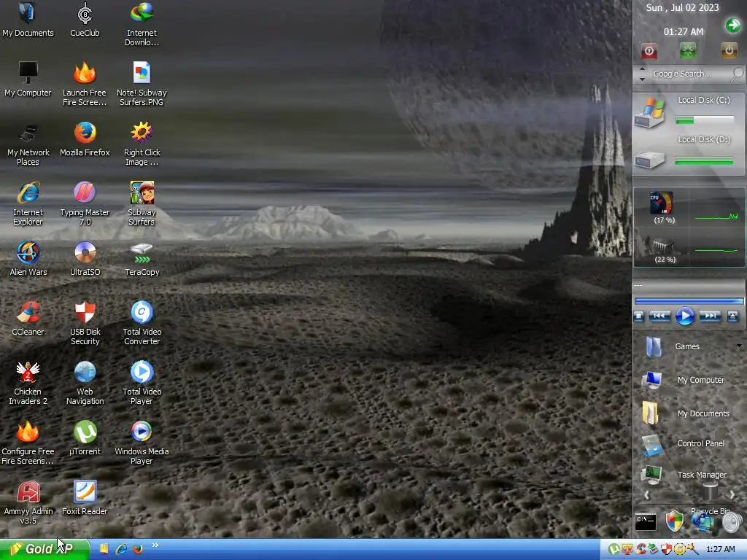Open Alien Wars game shortcut
The image size is (747, 560).
click(x=28, y=259)
